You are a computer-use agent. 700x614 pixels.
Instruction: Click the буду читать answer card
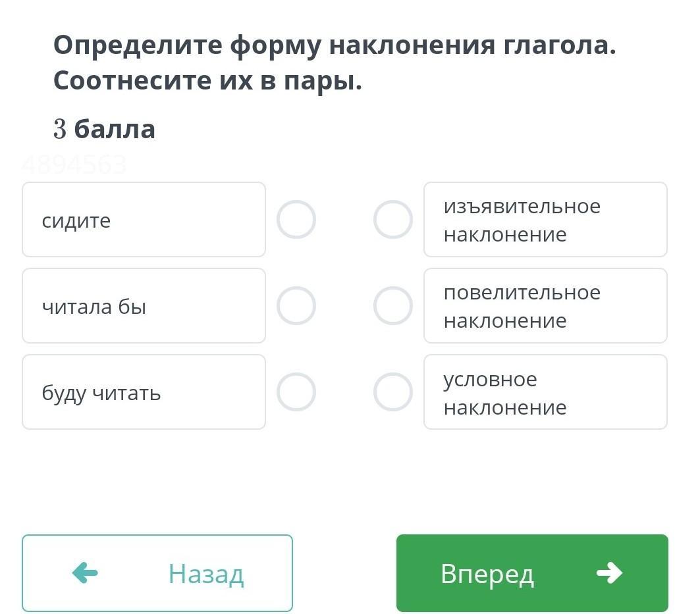tap(144, 392)
